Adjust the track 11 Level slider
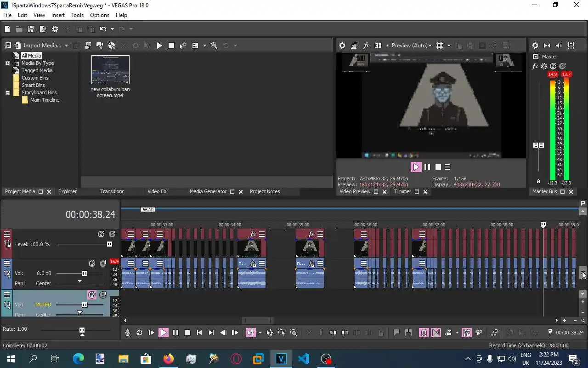 tap(109, 244)
